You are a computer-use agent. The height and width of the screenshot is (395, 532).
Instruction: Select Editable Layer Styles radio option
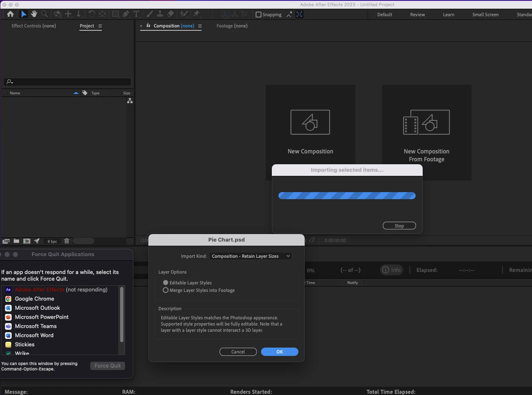(x=166, y=283)
